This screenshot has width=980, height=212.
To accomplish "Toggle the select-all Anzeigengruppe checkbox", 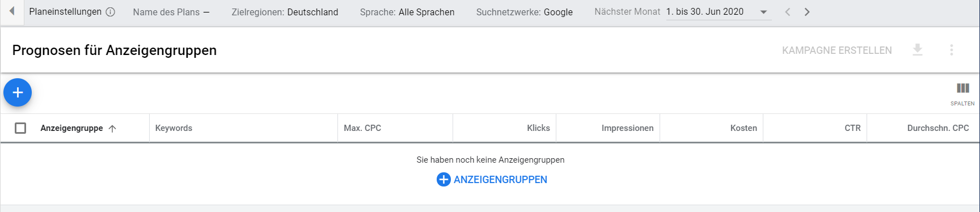I will coord(20,128).
